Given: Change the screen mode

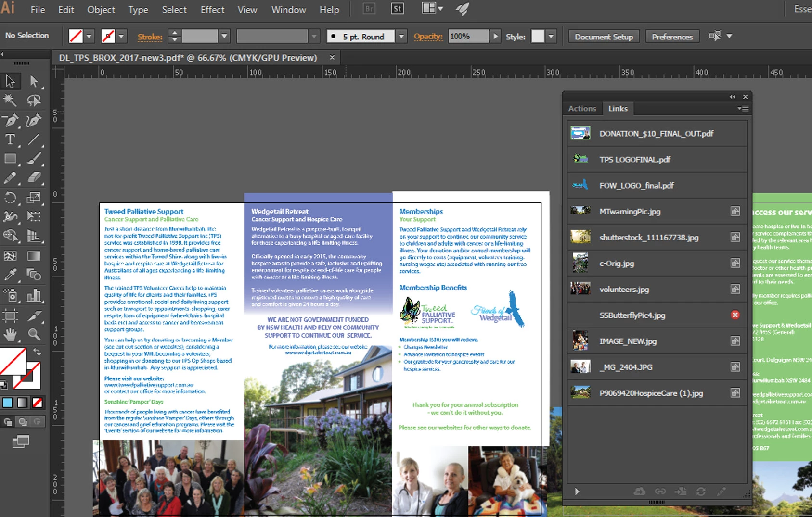Looking at the screenshot, I should 21,441.
